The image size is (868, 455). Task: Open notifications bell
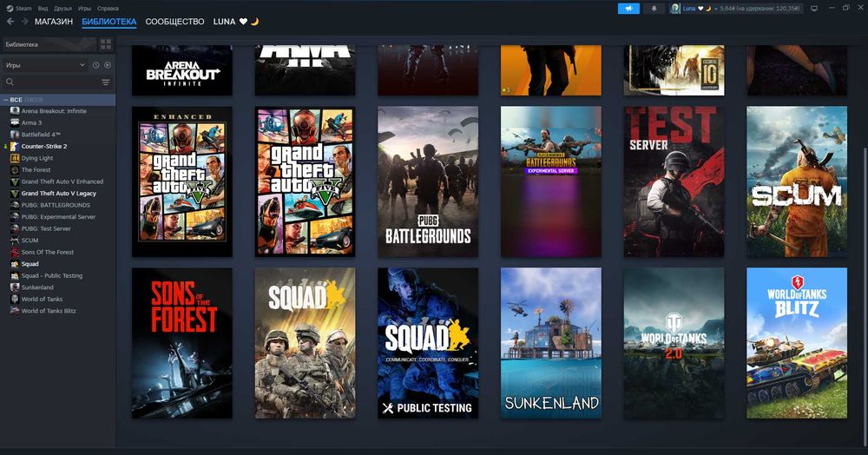(x=654, y=9)
